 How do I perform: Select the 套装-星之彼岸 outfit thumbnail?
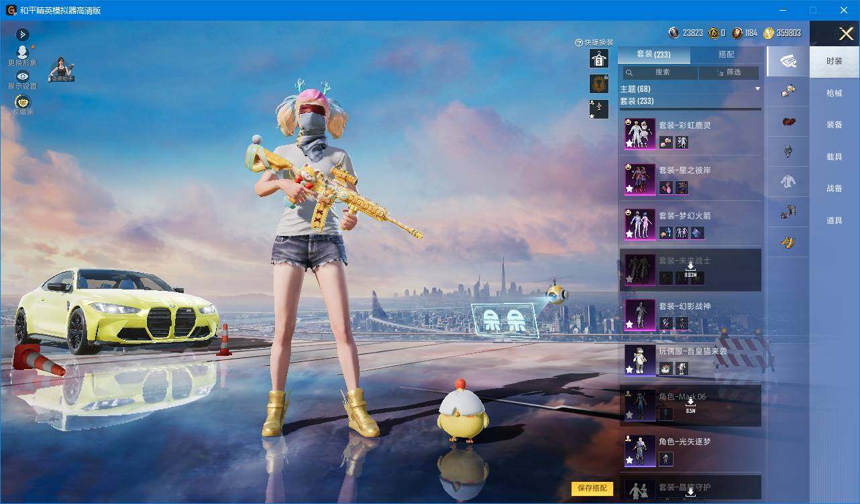640,179
